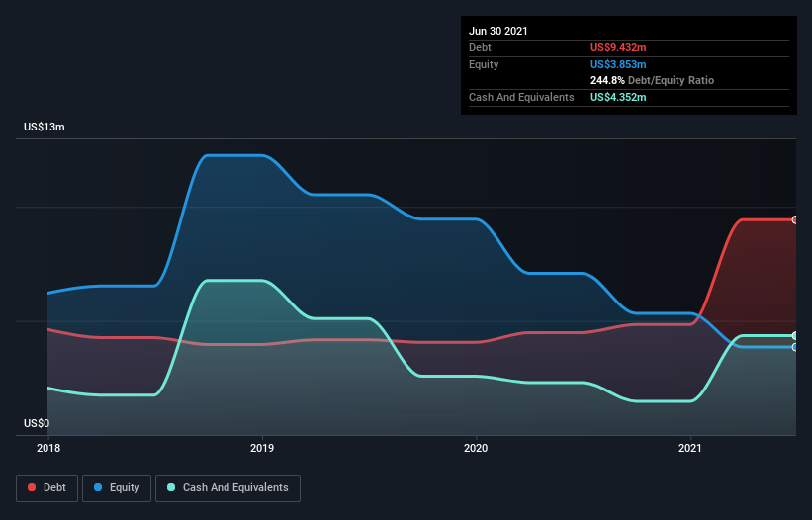The image size is (812, 520).
Task: Click the Equity label in tooltip
Action: click(484, 64)
